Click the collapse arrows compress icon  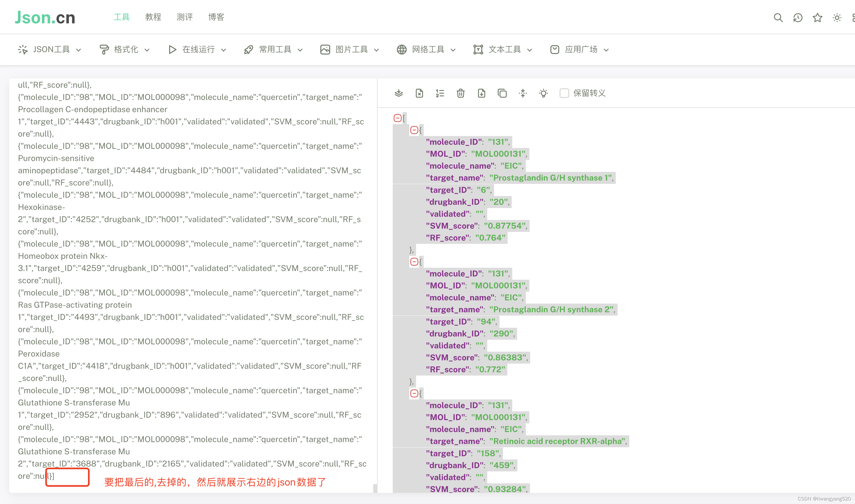point(523,93)
